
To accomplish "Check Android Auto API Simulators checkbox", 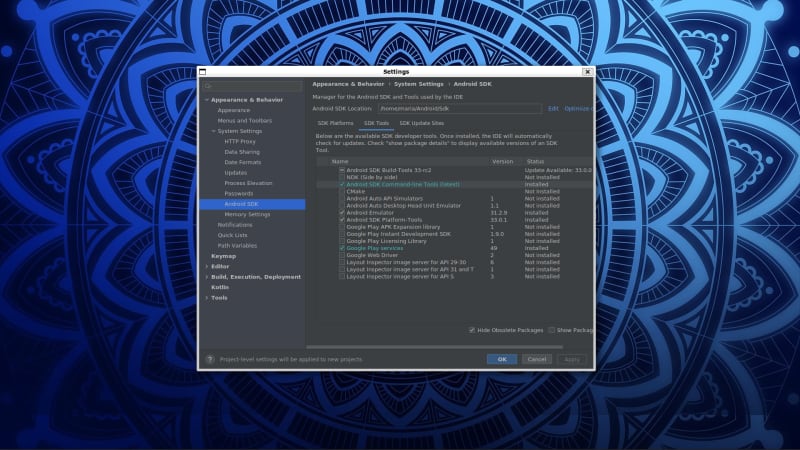I will point(342,199).
